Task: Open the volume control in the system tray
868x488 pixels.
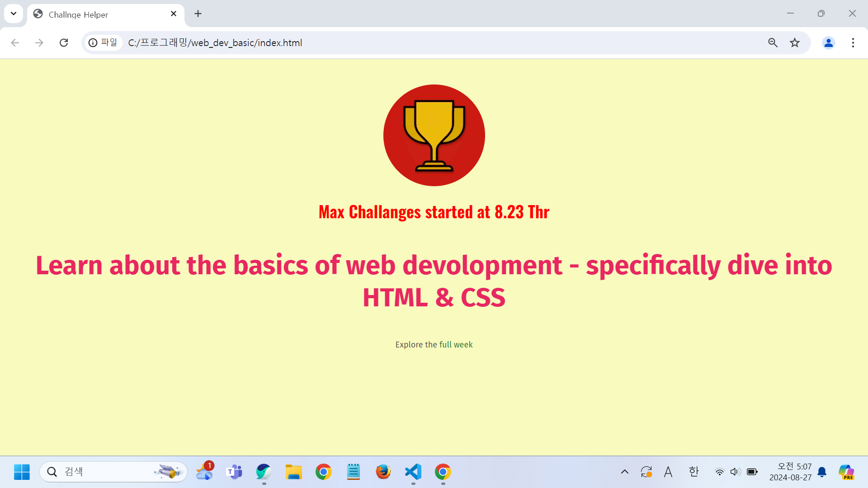Action: tap(735, 472)
